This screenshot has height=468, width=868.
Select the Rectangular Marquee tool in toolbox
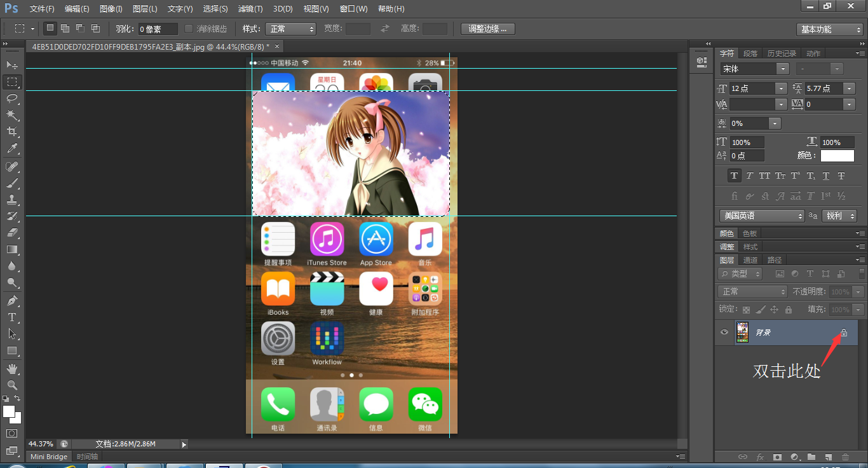(12, 81)
